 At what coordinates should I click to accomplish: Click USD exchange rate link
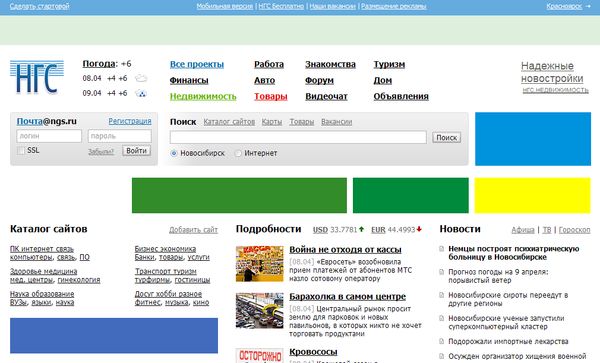[320, 230]
